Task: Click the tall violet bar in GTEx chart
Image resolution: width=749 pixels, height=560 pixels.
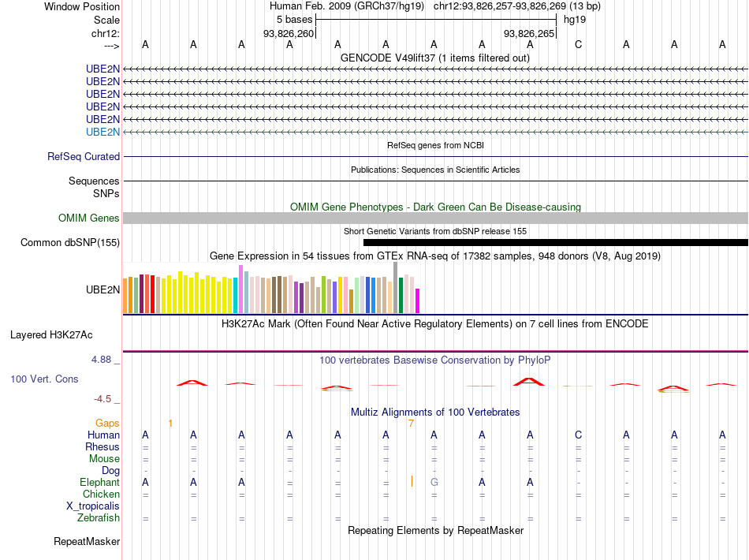Action: 240,289
